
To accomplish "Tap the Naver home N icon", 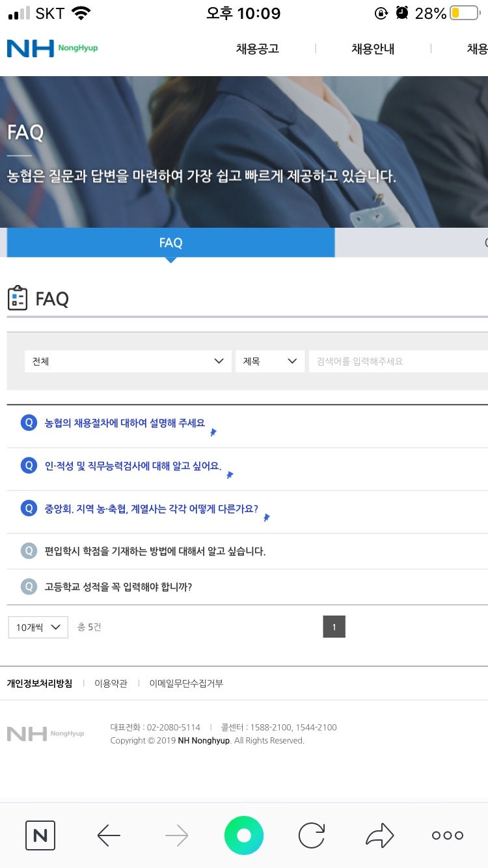I will [x=40, y=835].
